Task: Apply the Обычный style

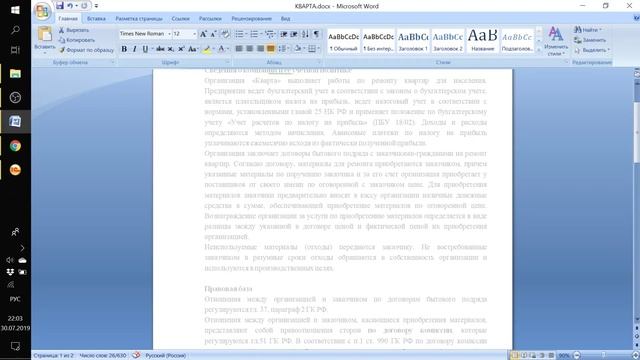Action: click(x=343, y=40)
